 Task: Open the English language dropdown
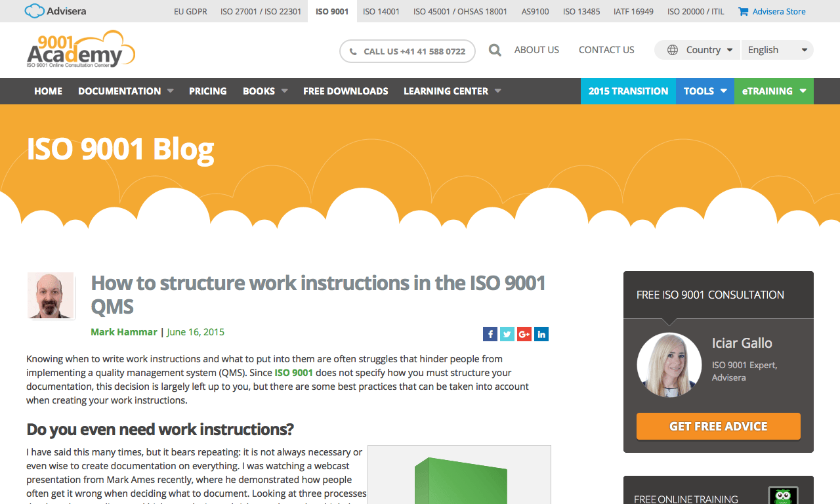tap(778, 50)
